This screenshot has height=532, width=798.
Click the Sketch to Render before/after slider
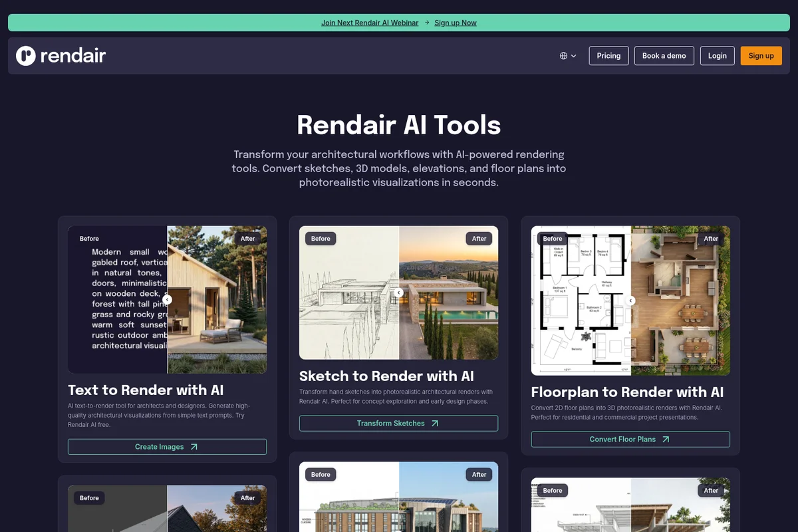(398, 293)
